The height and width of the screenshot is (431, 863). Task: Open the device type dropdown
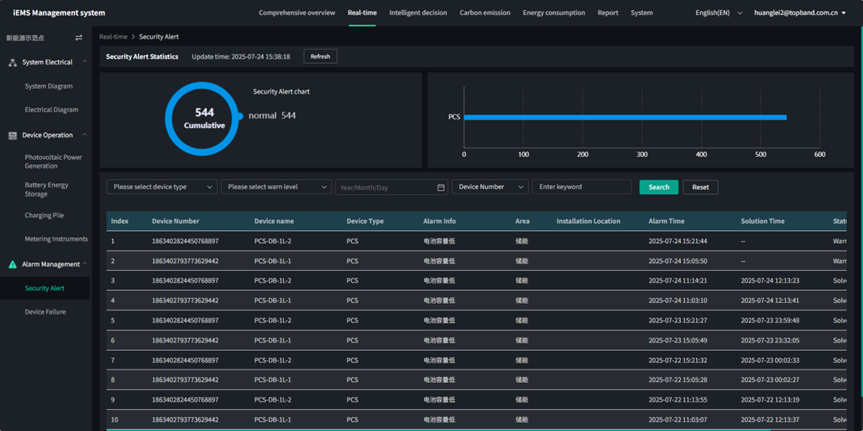coord(162,187)
